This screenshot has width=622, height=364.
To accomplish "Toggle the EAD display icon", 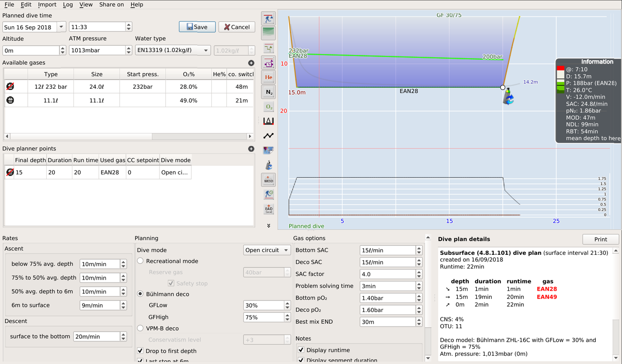I will coord(268,209).
